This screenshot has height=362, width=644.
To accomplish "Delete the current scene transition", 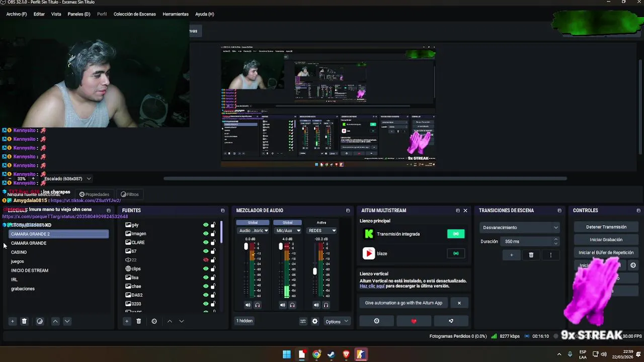I will (x=531, y=255).
